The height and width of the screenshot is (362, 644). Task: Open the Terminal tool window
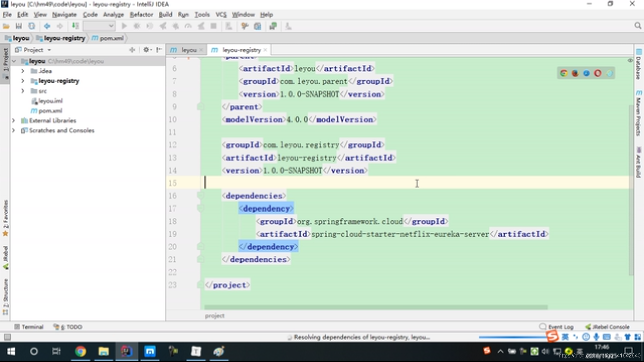(x=29, y=327)
